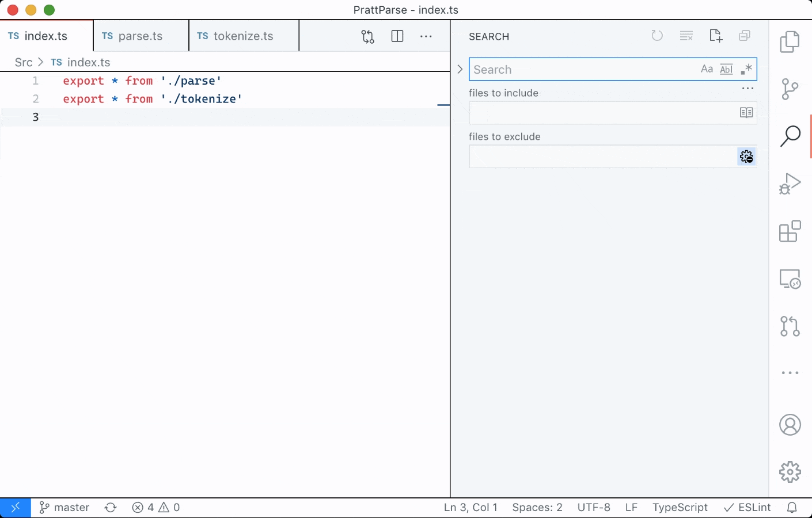Clear all search results
This screenshot has width=812, height=518.
tap(686, 35)
